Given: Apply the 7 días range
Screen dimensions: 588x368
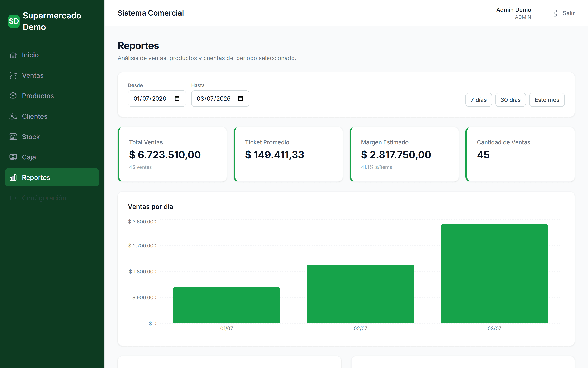Looking at the screenshot, I should click(478, 100).
